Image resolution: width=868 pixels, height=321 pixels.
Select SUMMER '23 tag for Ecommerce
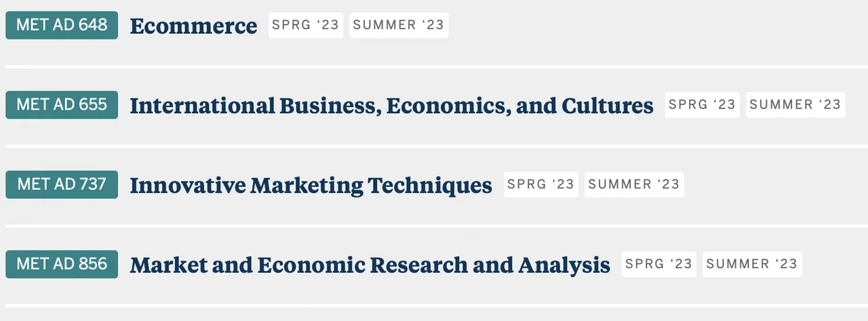pyautogui.click(x=399, y=25)
